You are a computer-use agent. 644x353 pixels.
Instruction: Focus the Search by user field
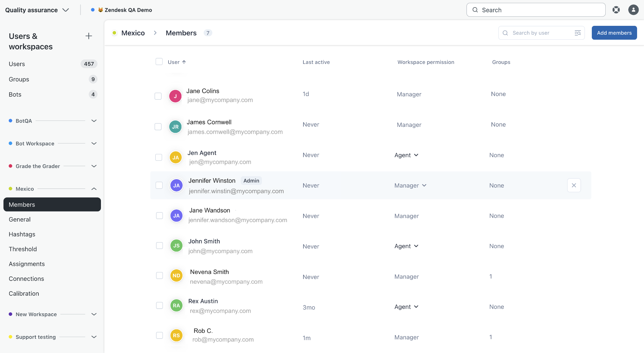pyautogui.click(x=541, y=33)
